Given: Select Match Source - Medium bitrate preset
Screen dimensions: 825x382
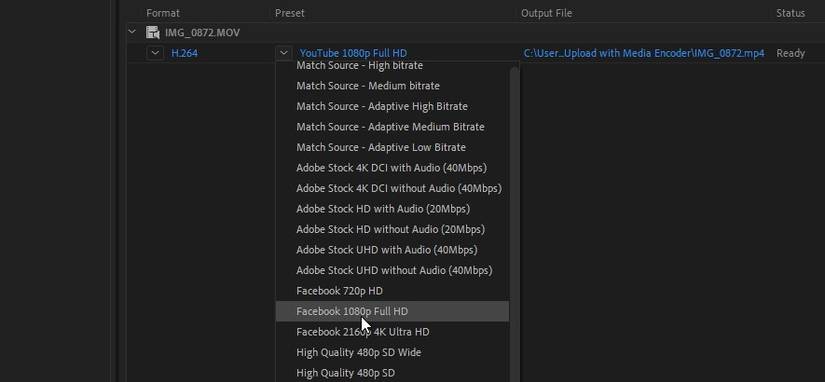Looking at the screenshot, I should point(392,86).
